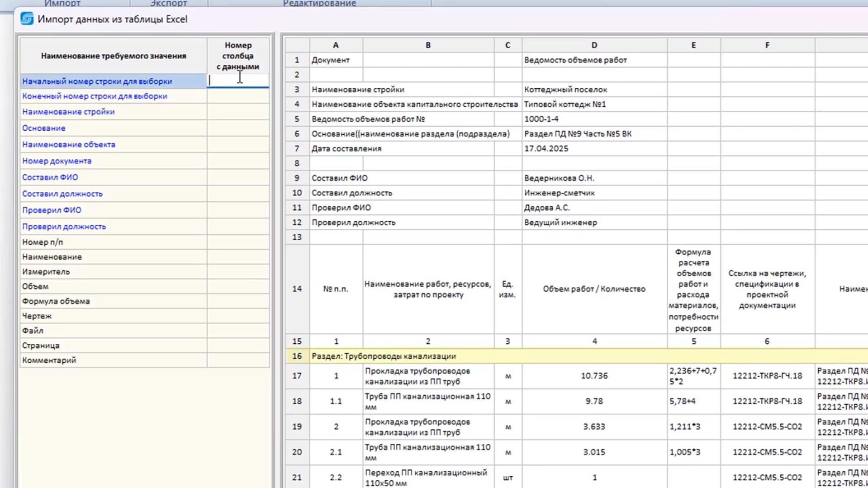
Task: Click the Переход ПП канализационный 110х50 мм cell
Action: pos(428,478)
